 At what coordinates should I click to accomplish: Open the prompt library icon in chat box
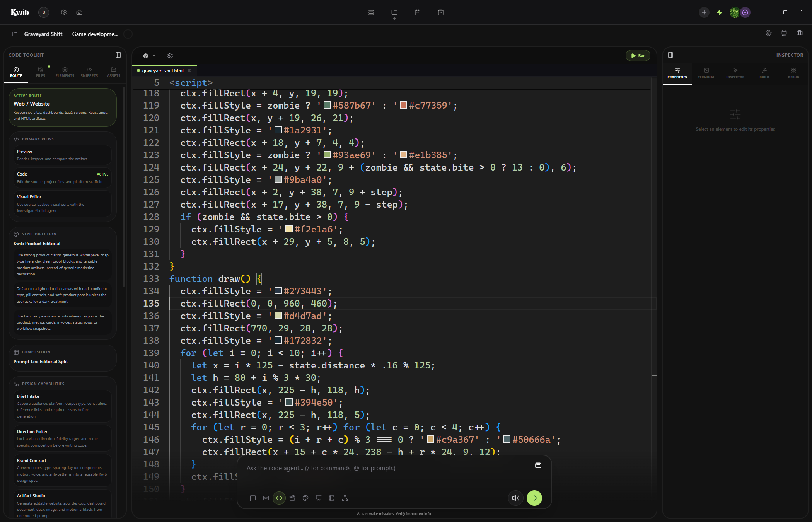(x=538, y=465)
